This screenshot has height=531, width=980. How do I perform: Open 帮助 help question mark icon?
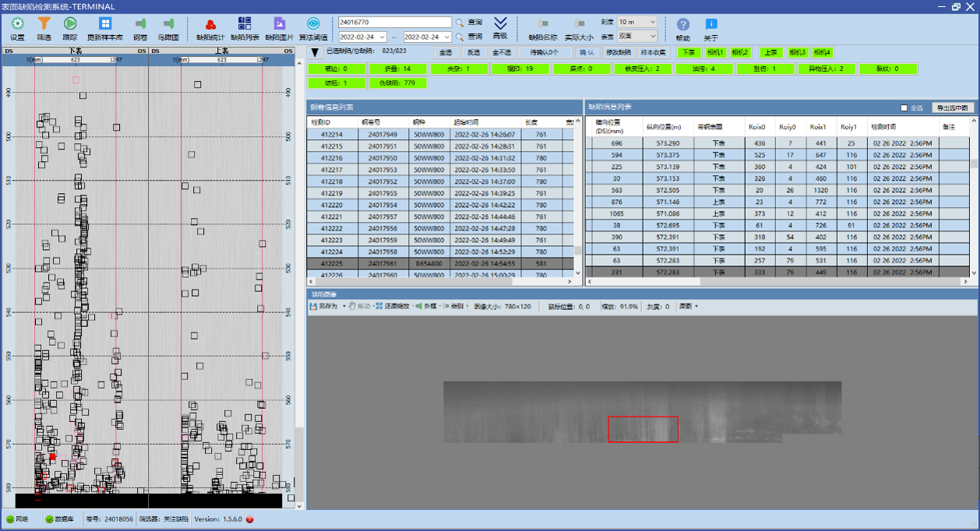(x=683, y=24)
